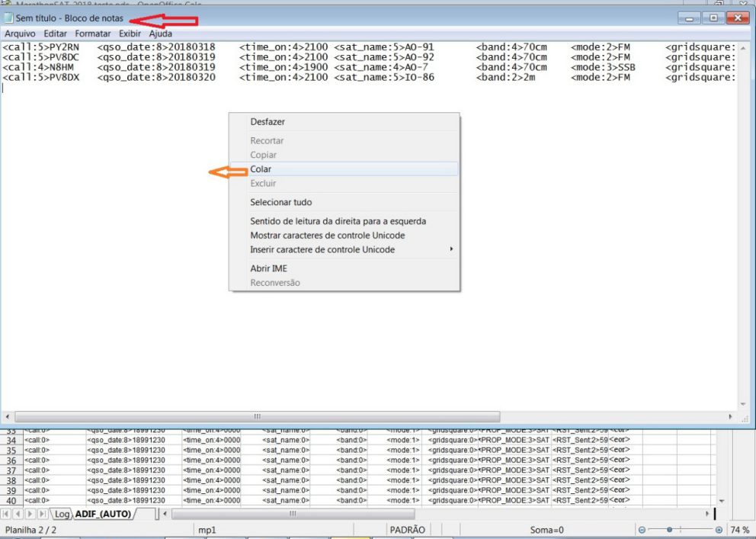Select Selecionar tudo in context menu
Image resolution: width=756 pixels, height=539 pixels.
(280, 202)
